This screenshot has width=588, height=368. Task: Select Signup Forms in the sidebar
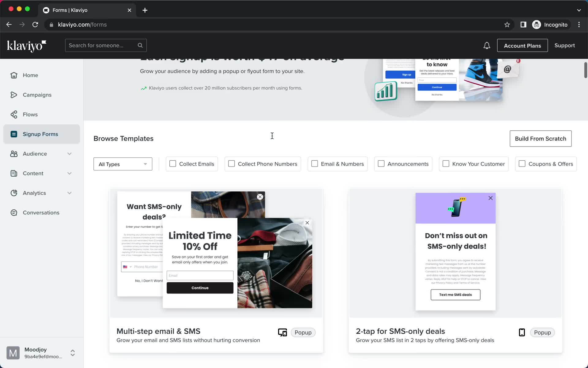[42, 134]
